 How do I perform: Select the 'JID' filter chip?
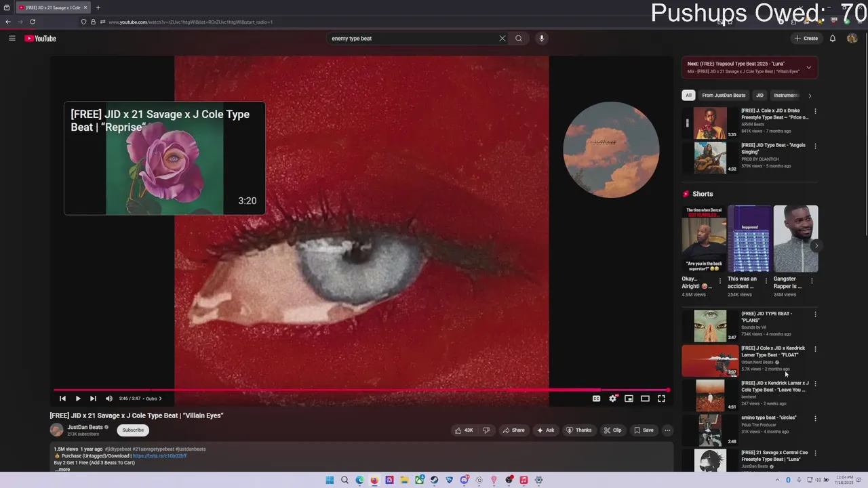(x=759, y=95)
